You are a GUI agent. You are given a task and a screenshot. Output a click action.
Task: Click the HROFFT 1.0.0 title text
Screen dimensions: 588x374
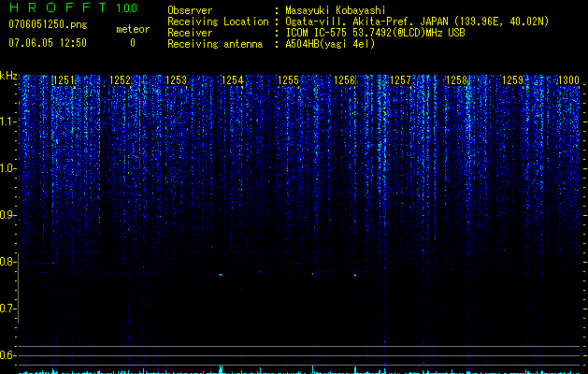tap(73, 7)
